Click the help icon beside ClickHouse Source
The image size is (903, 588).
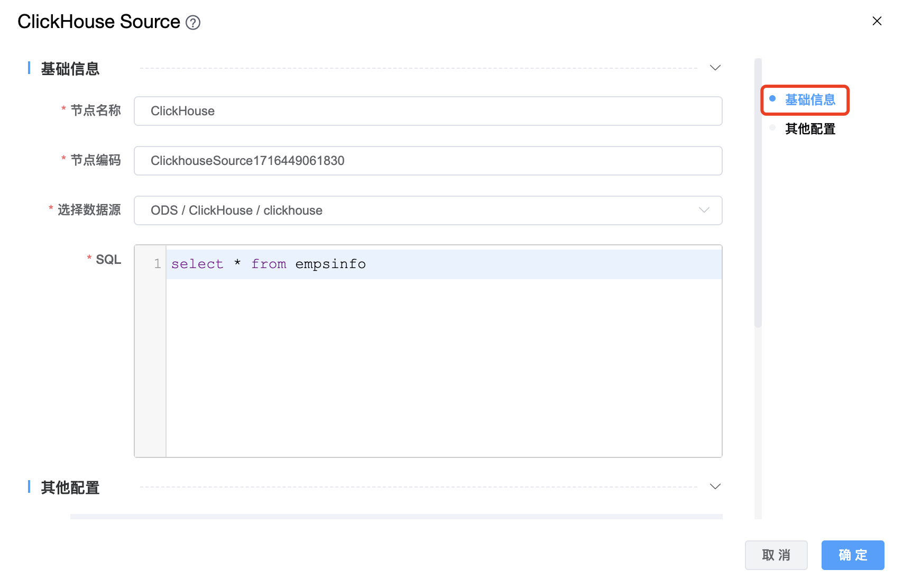[x=193, y=23]
